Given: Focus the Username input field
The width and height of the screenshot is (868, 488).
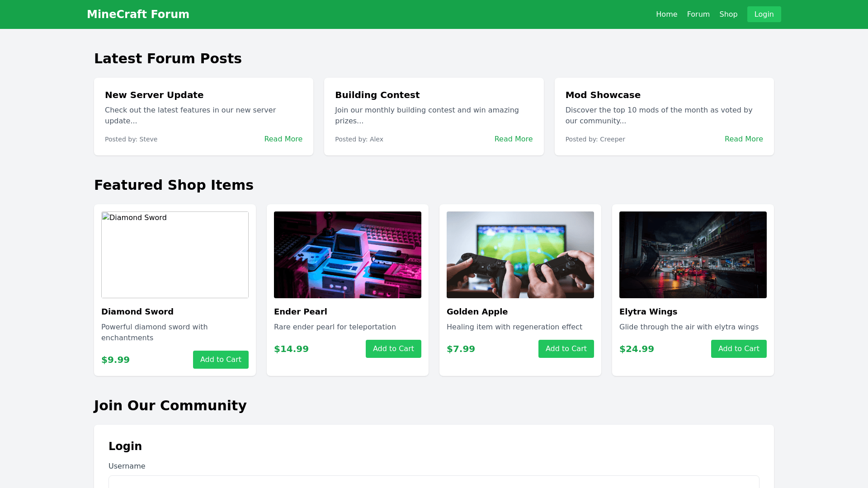Looking at the screenshot, I should coord(434,482).
